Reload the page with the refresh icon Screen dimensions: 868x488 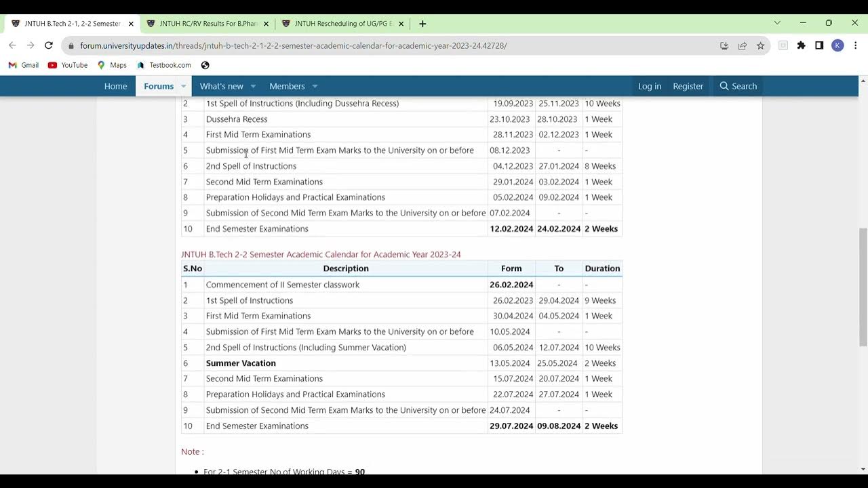(x=48, y=45)
